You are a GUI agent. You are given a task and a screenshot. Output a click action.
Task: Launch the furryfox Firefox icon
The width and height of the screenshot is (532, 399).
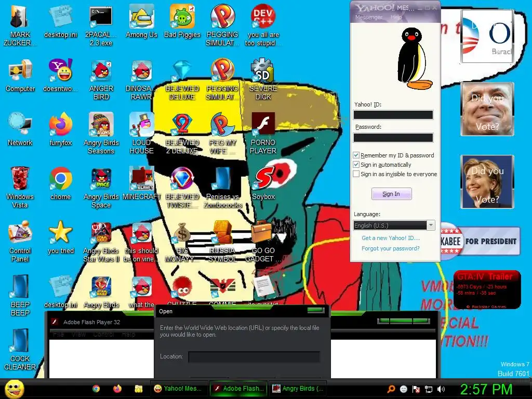(x=60, y=130)
